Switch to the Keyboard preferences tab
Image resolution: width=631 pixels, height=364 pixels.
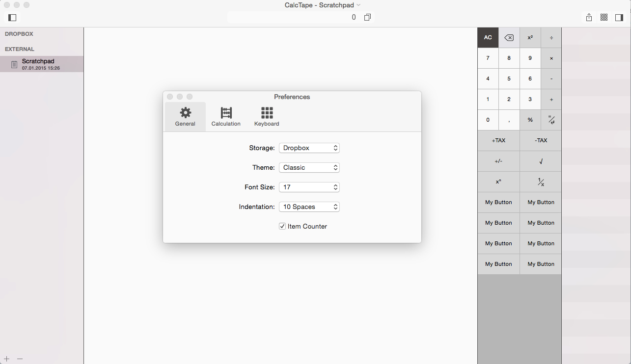click(x=267, y=117)
